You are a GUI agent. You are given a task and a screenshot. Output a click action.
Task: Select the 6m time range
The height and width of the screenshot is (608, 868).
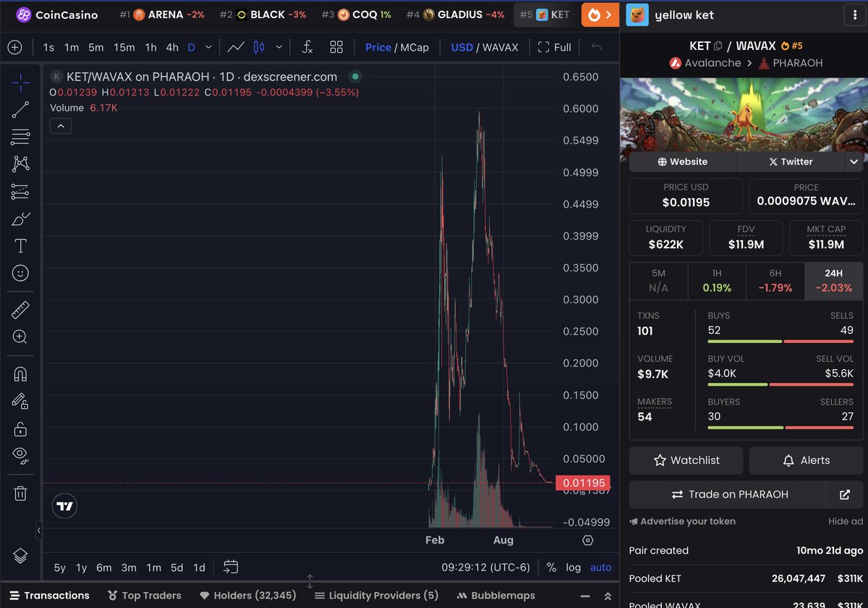click(103, 567)
